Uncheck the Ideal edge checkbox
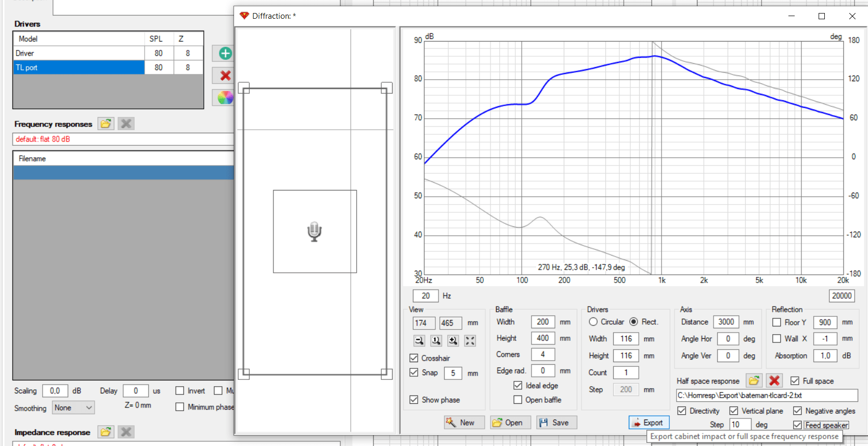This screenshot has width=868, height=446. 518,386
